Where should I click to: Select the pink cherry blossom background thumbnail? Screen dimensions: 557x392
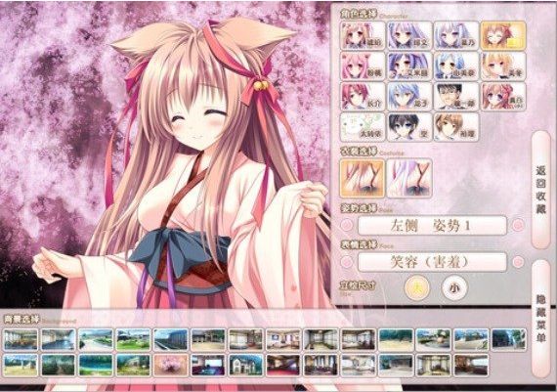click(x=171, y=366)
